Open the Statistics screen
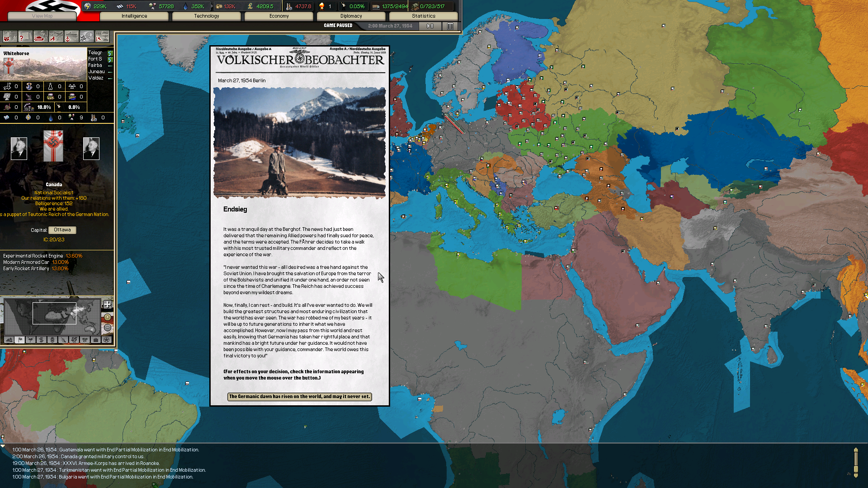This screenshot has height=488, width=868. 424,16
